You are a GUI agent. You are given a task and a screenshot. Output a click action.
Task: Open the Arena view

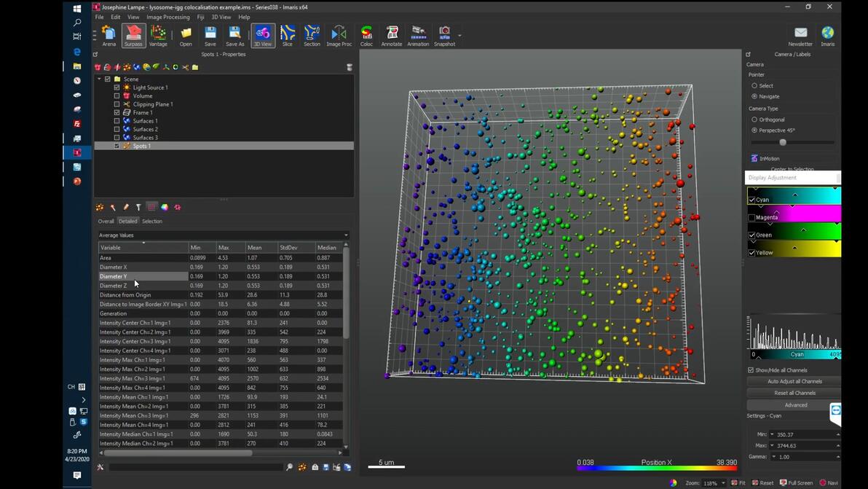(109, 35)
